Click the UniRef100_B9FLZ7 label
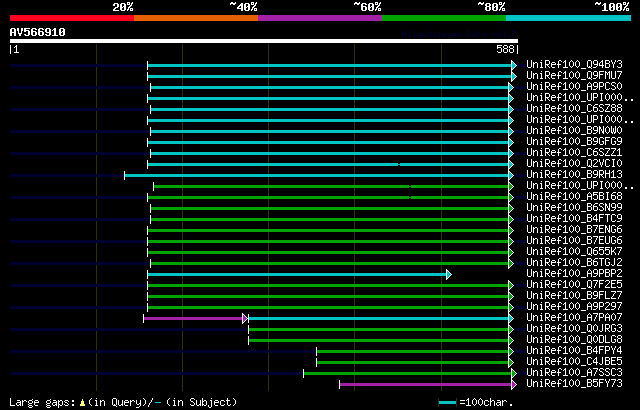The image size is (640, 410). click(x=574, y=296)
